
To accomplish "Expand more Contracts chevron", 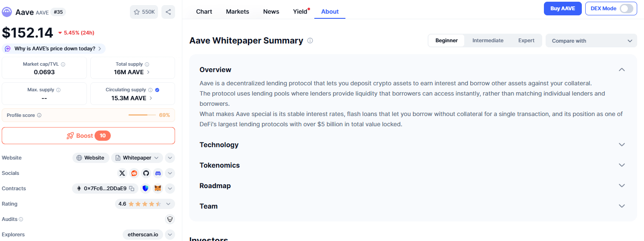I will coord(170,189).
